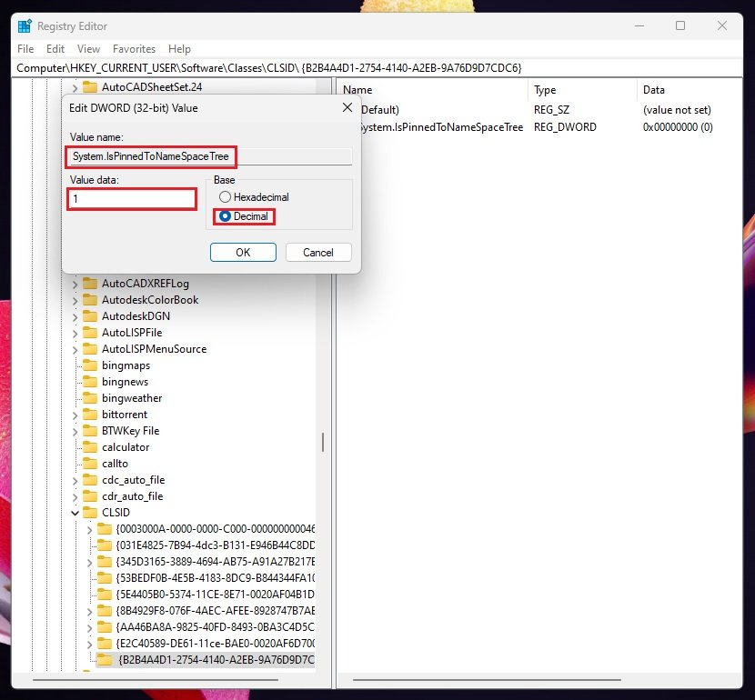Expand the cdc_auto_file key
Screen dimensions: 755x700
coord(75,480)
